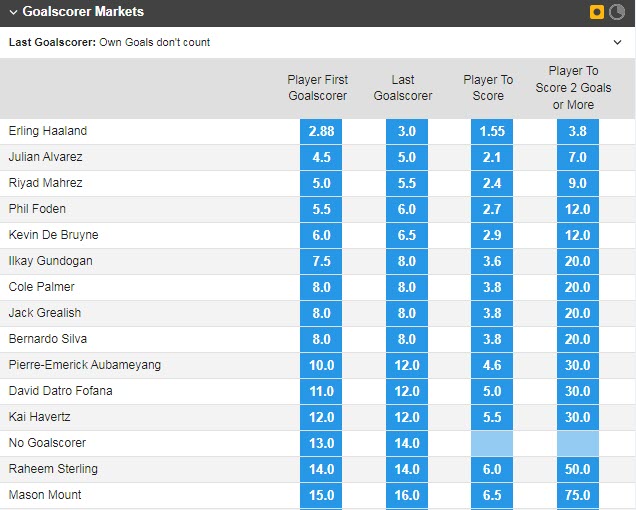Select Mason Mount to score at 6.5
The width and height of the screenshot is (636, 510).
(x=492, y=495)
